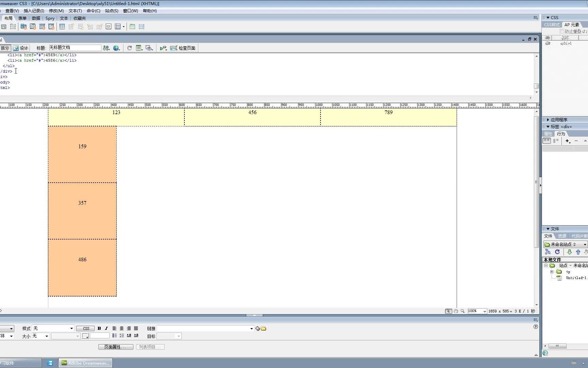This screenshot has height=368, width=588.
Task: Open the 数据 Data insert tab
Action: tap(36, 18)
